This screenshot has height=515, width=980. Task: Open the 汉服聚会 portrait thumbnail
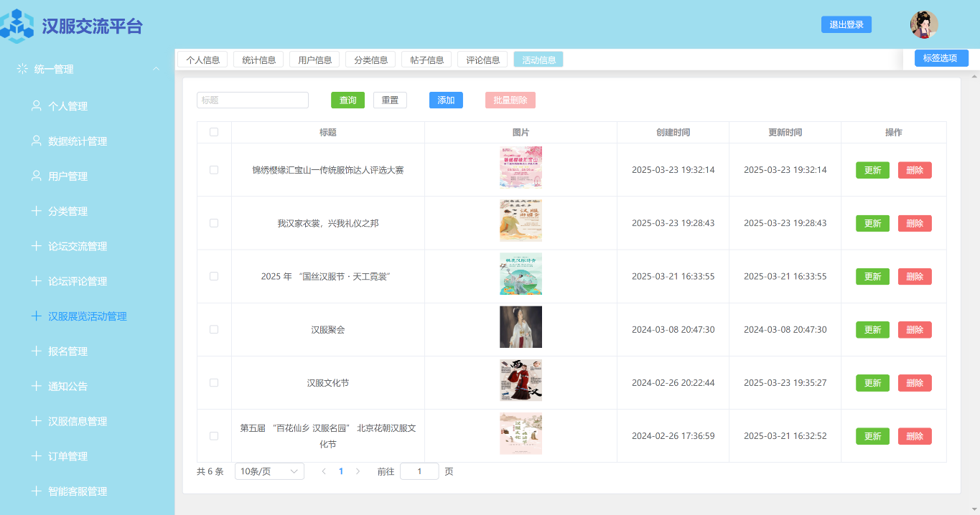click(x=521, y=327)
